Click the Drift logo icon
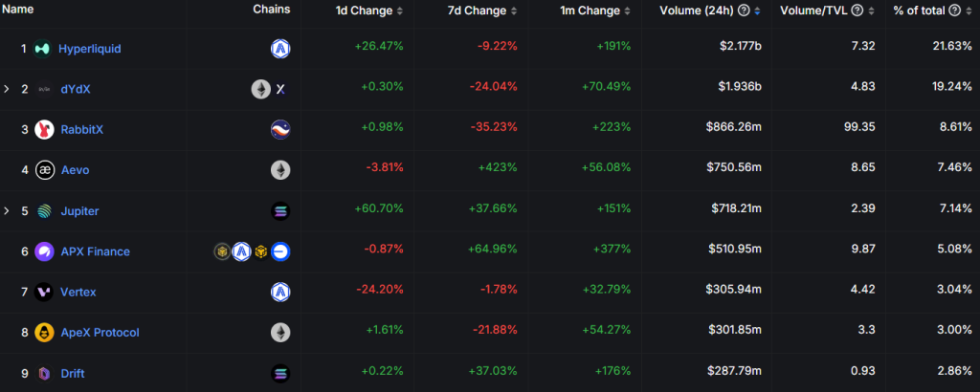The width and height of the screenshot is (980, 392). pyautogui.click(x=43, y=373)
